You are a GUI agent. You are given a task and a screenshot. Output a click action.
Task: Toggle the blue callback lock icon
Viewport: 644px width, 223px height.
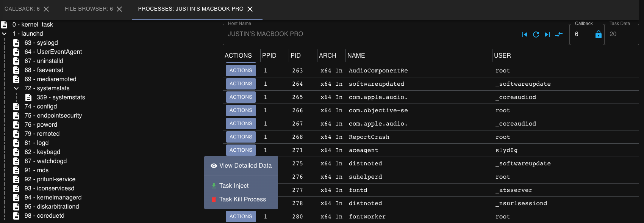click(x=599, y=35)
